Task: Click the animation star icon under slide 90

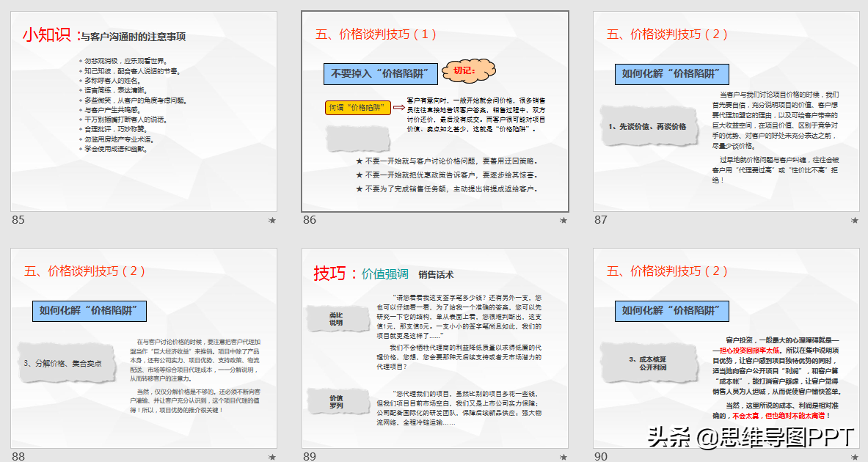Action: [x=855, y=457]
